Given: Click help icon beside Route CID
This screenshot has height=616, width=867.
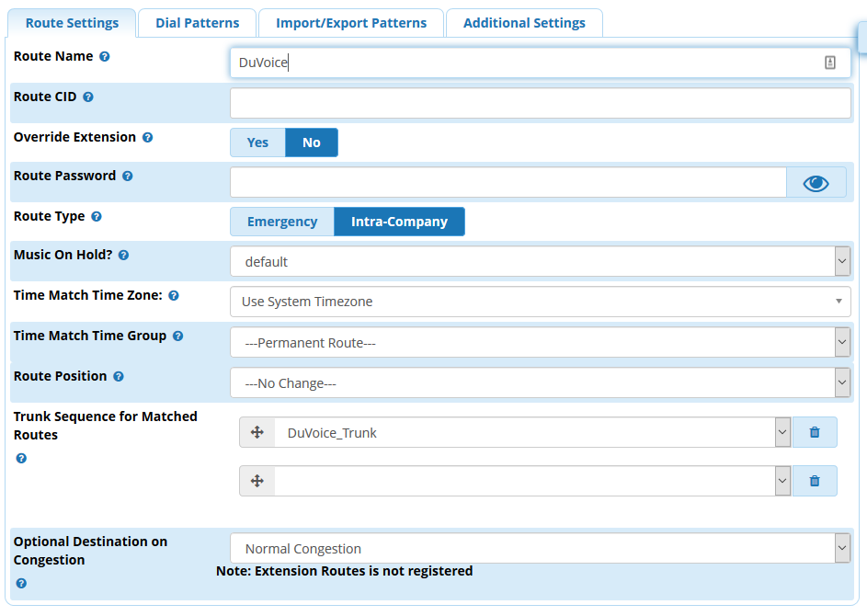Looking at the screenshot, I should click(88, 97).
